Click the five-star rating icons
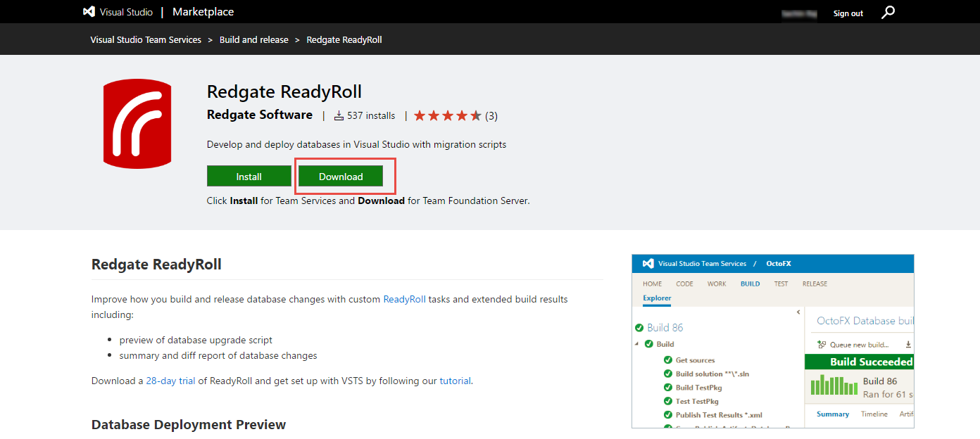This screenshot has height=439, width=980. (448, 115)
